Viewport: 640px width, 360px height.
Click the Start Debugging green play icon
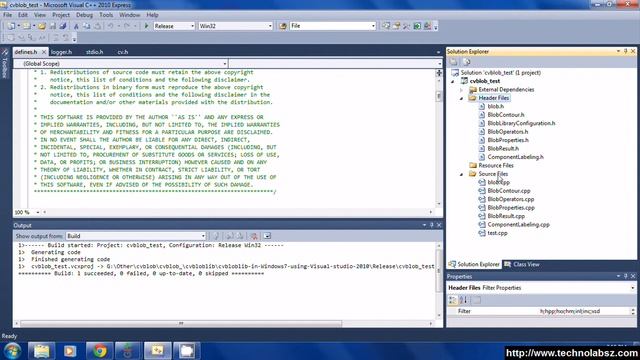pos(147,26)
